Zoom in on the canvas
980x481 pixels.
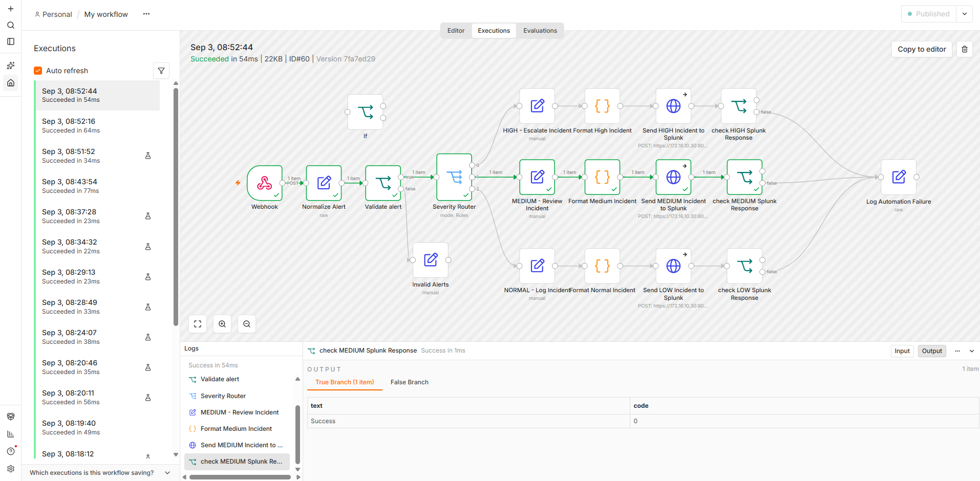pos(222,324)
